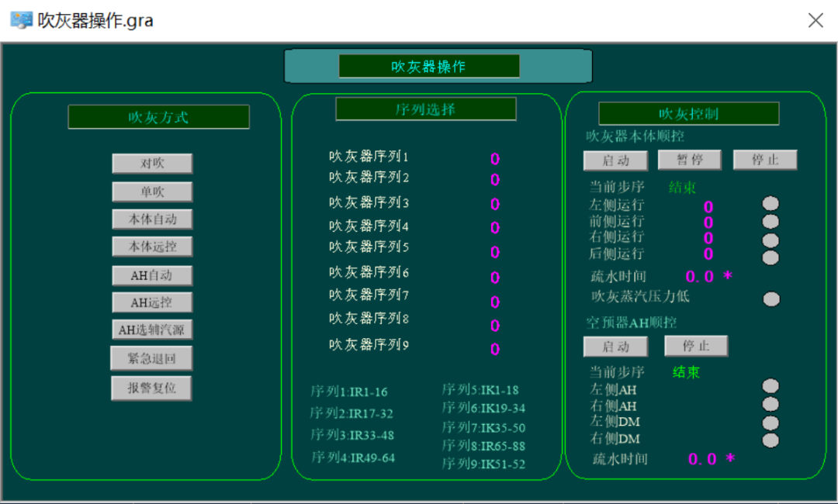
Task: Select the 对吹 soot blowing mode
Action: click(x=152, y=164)
